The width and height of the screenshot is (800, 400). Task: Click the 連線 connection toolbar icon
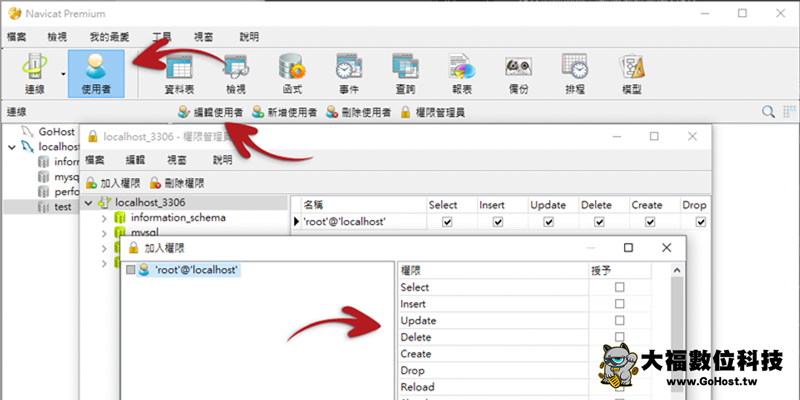pos(36,73)
